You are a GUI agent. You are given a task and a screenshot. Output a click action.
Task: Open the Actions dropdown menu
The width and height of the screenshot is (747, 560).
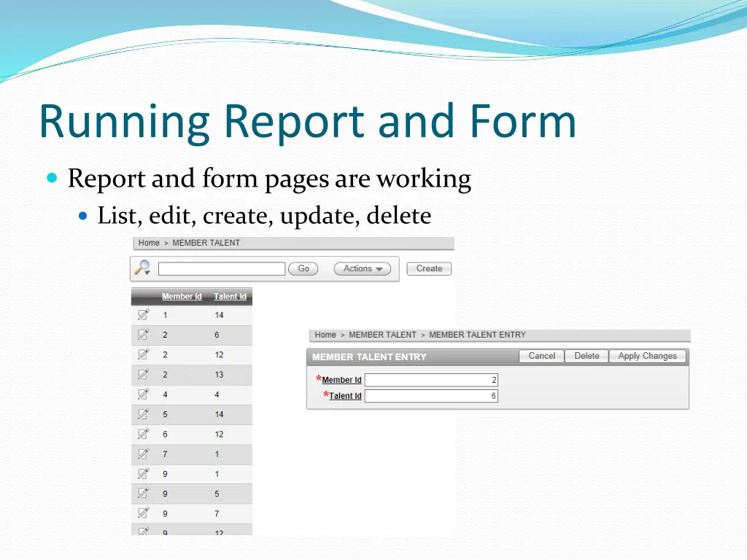(x=362, y=268)
